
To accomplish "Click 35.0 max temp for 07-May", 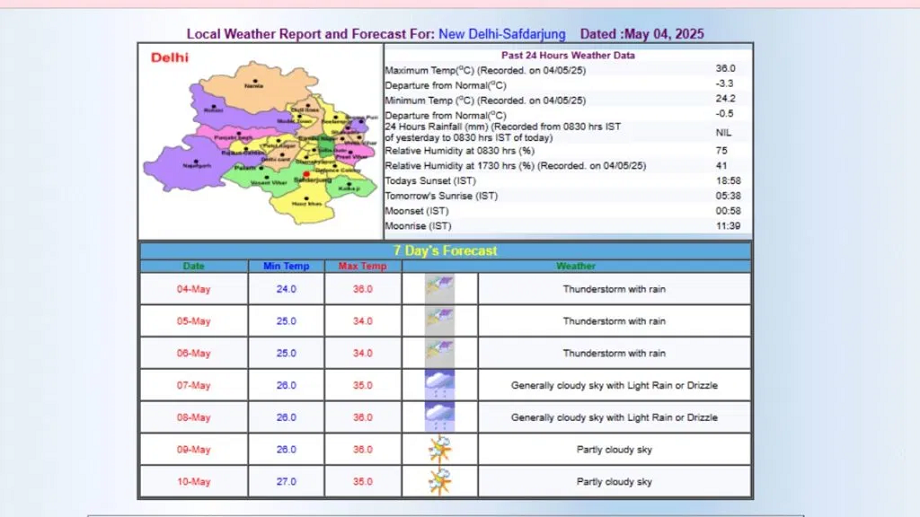I will click(x=363, y=385).
